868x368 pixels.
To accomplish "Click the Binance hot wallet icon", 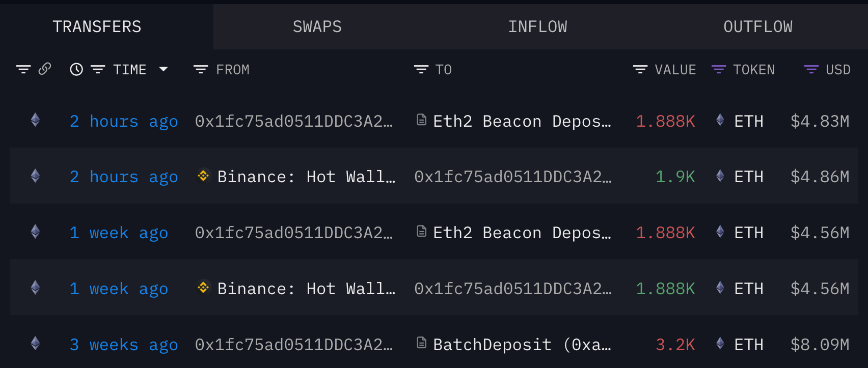I will pyautogui.click(x=203, y=176).
